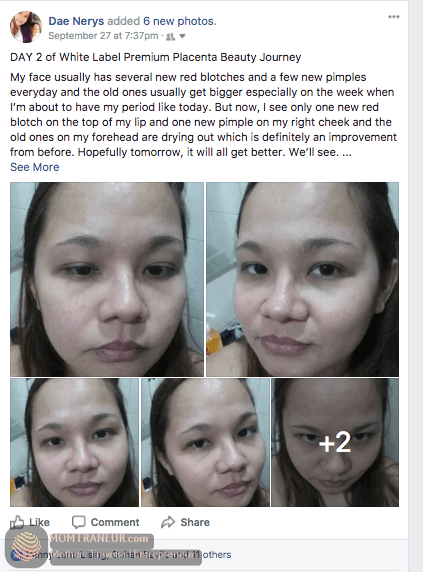Image resolution: width=423 pixels, height=572 pixels.
Task: Open the Dae Nerys profile name link
Action: point(76,21)
